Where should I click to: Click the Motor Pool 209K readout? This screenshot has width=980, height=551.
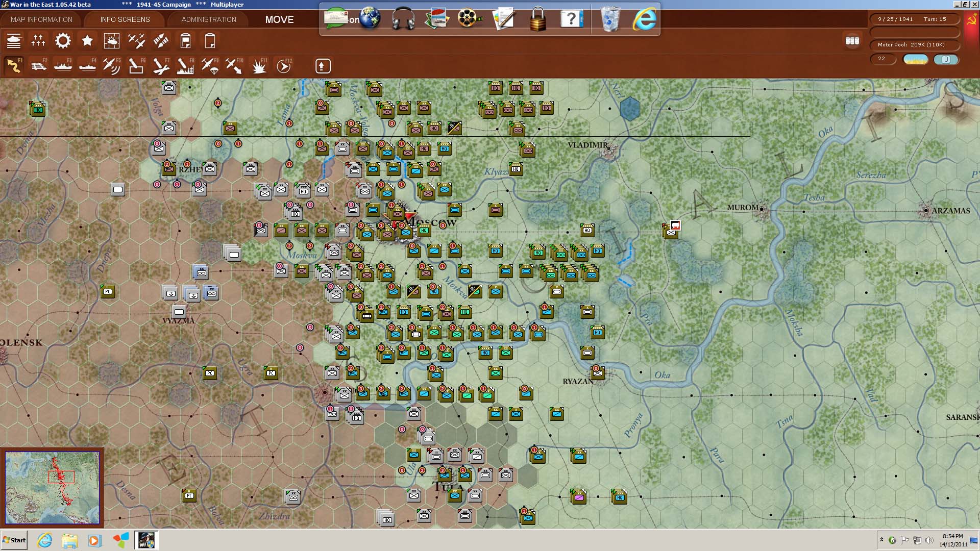tap(914, 45)
